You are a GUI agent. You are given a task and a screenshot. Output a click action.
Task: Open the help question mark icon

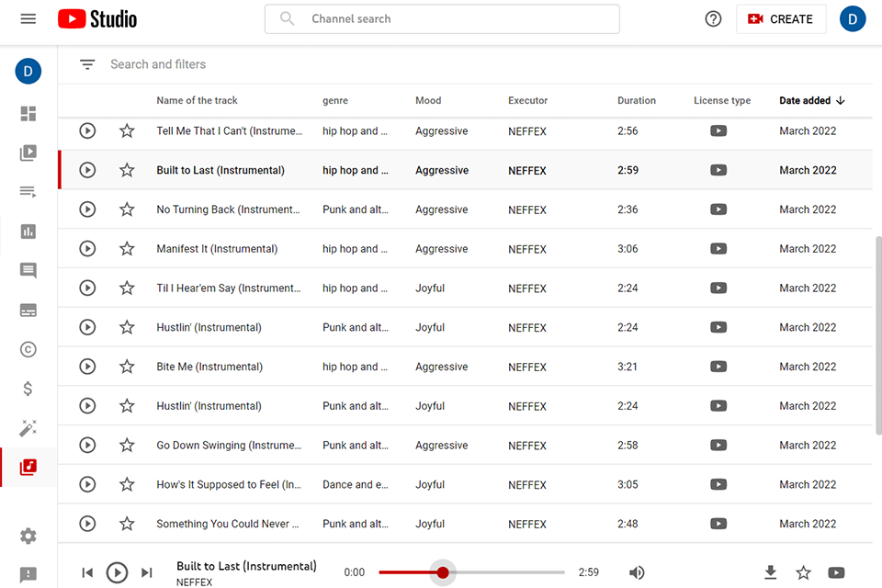tap(713, 19)
